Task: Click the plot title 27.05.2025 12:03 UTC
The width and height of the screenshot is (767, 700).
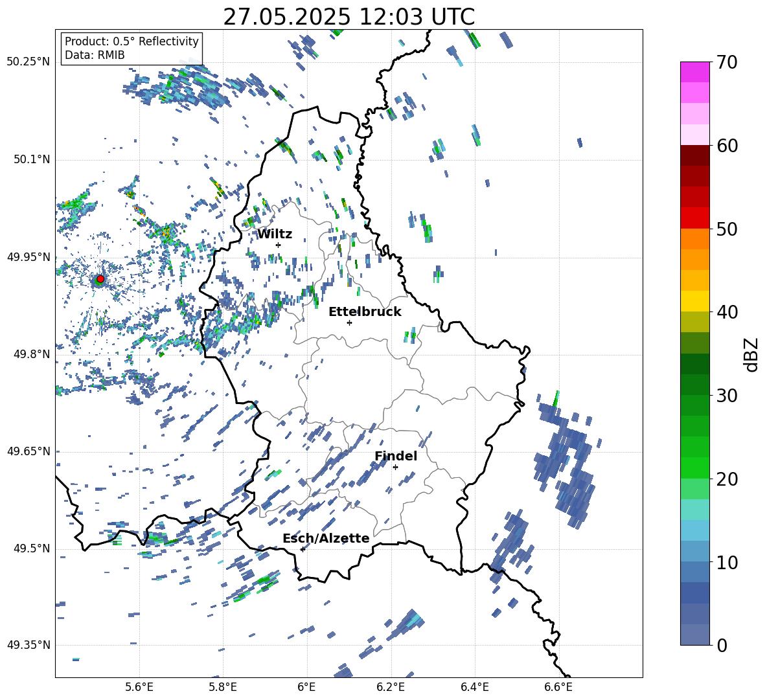Action: tap(349, 17)
